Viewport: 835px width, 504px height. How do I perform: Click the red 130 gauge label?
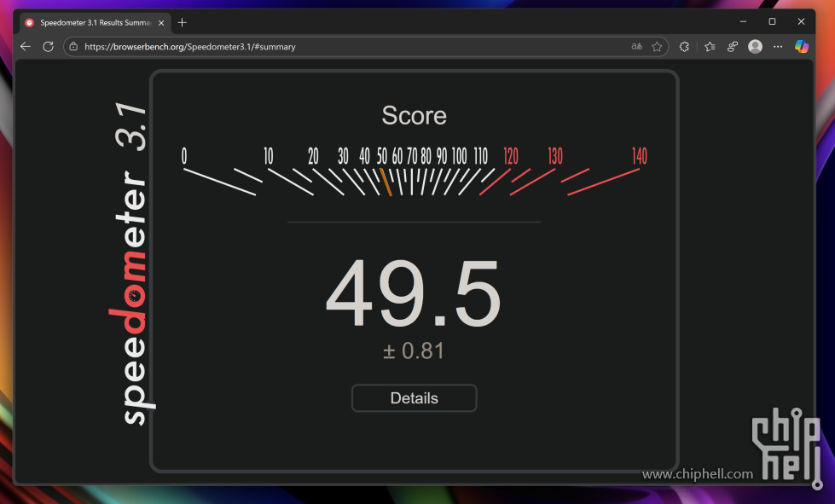tap(555, 156)
